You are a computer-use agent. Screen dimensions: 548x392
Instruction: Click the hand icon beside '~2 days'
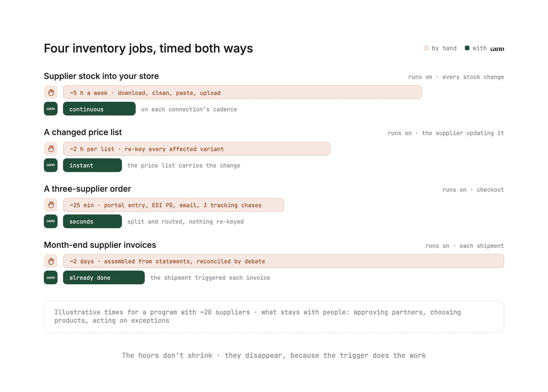51,261
